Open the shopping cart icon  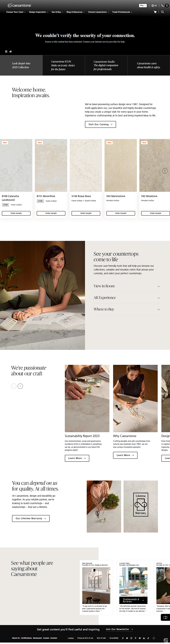pyautogui.click(x=155, y=12)
